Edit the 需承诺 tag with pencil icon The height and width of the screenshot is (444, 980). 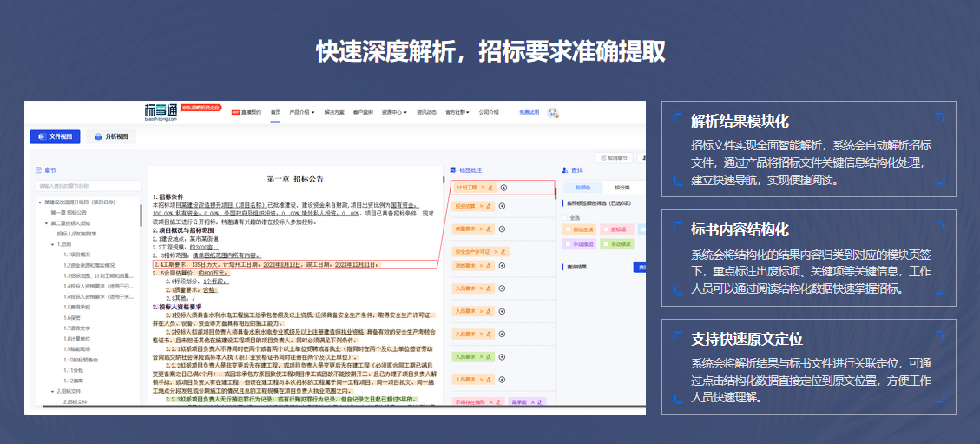pyautogui.click(x=539, y=402)
